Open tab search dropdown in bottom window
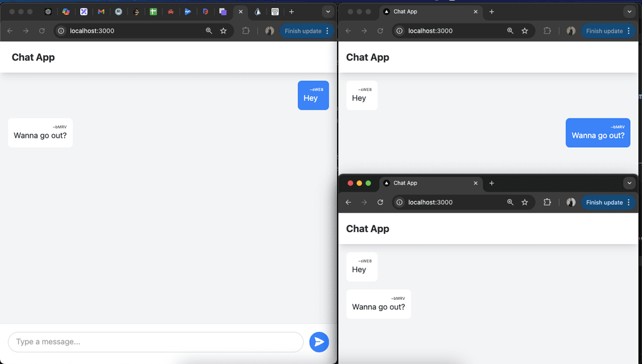 click(x=629, y=183)
